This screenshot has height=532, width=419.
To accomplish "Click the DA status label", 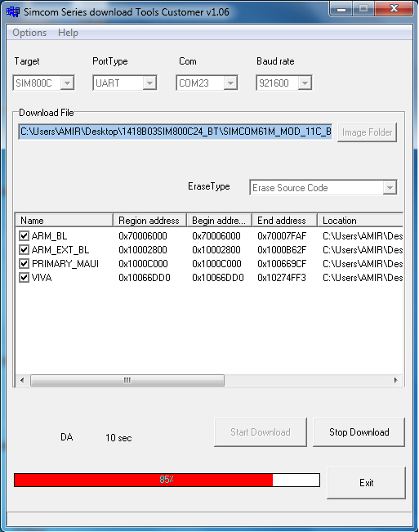I will point(67,437).
